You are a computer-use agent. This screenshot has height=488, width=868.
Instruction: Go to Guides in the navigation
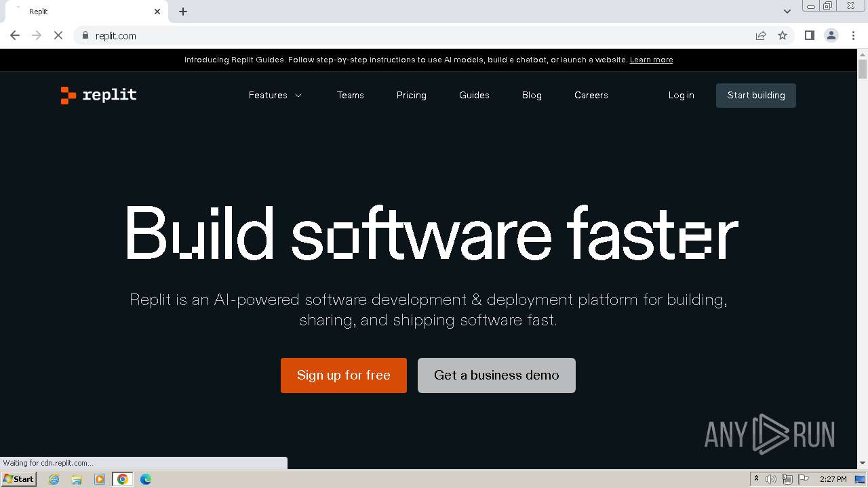pos(474,95)
